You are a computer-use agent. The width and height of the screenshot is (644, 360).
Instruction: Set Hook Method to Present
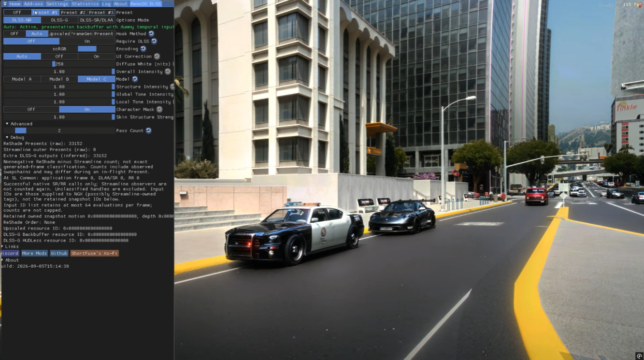[104, 34]
